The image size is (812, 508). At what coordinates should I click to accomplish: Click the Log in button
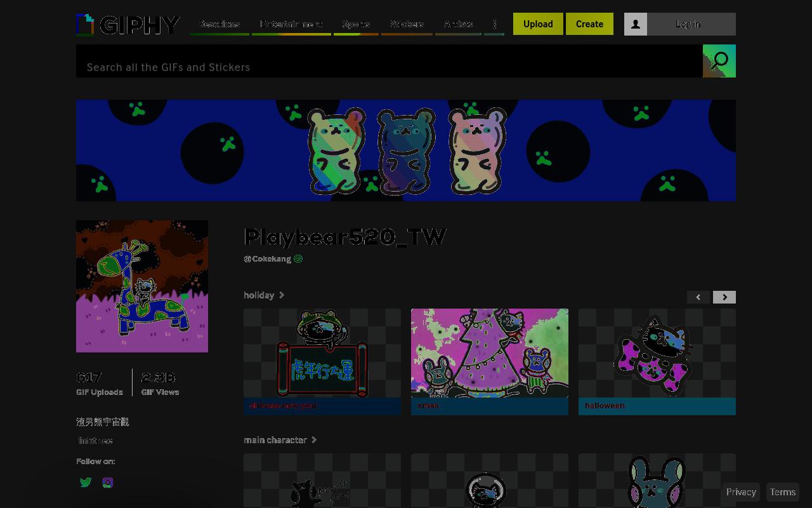click(x=688, y=24)
